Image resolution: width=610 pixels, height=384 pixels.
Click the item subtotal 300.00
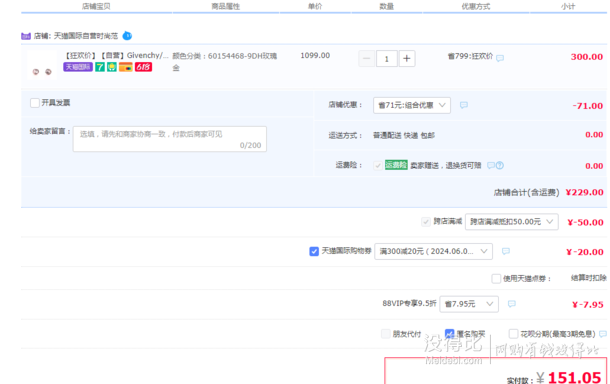click(x=587, y=57)
